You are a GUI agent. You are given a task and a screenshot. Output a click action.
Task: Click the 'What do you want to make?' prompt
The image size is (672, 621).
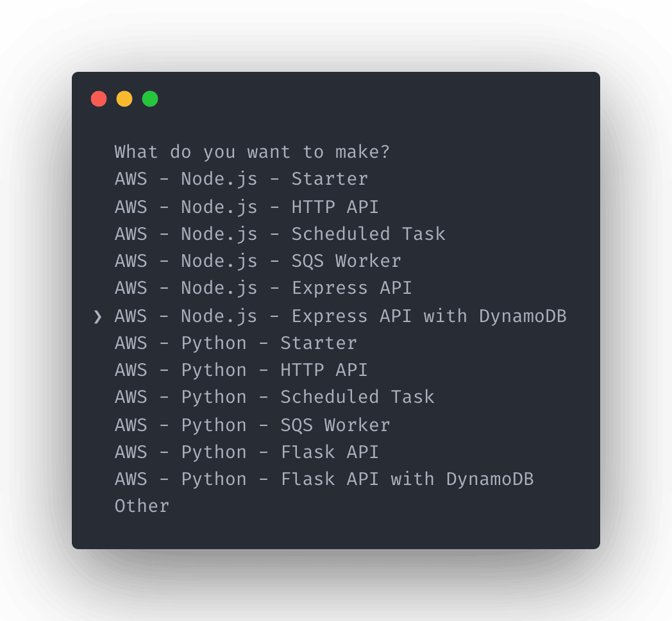click(x=252, y=152)
